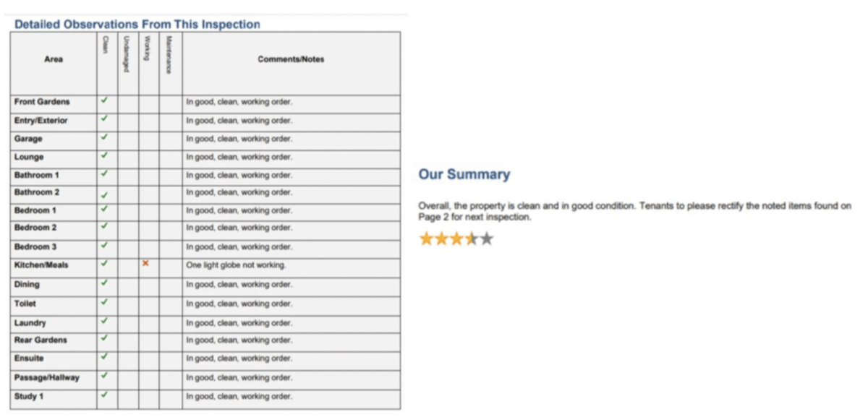Click the first gold star in the rating
Screen dimensions: 868x417
(x=426, y=238)
